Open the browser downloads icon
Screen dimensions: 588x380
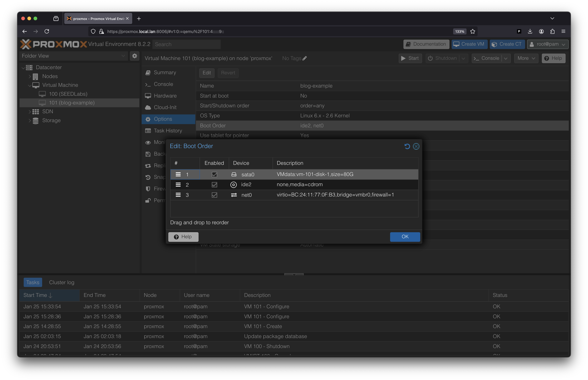[x=530, y=31]
